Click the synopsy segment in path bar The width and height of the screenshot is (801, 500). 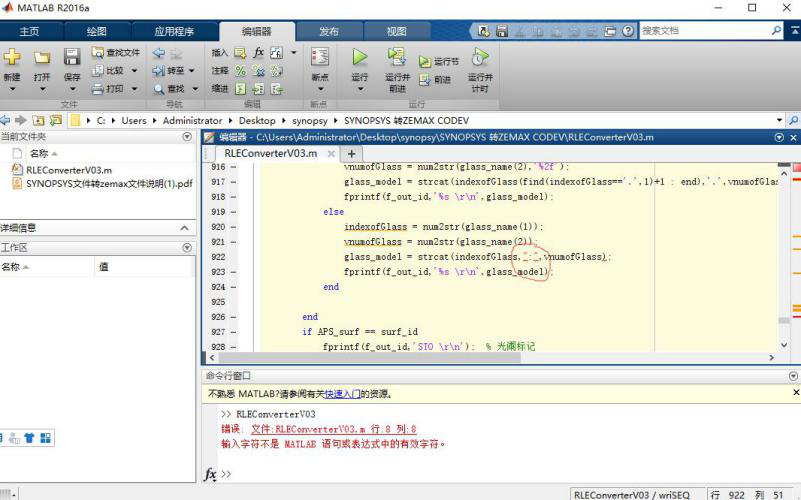310,121
